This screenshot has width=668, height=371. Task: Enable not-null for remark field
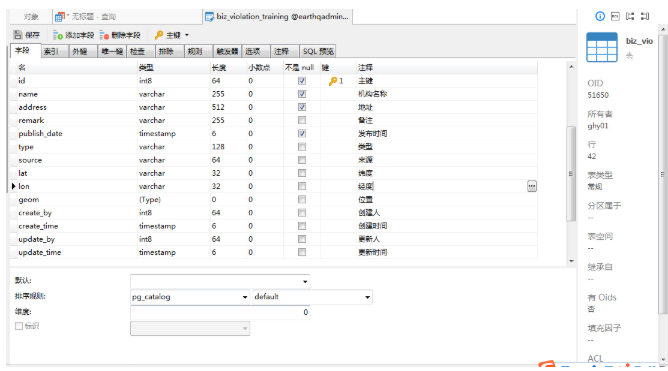pyautogui.click(x=302, y=120)
